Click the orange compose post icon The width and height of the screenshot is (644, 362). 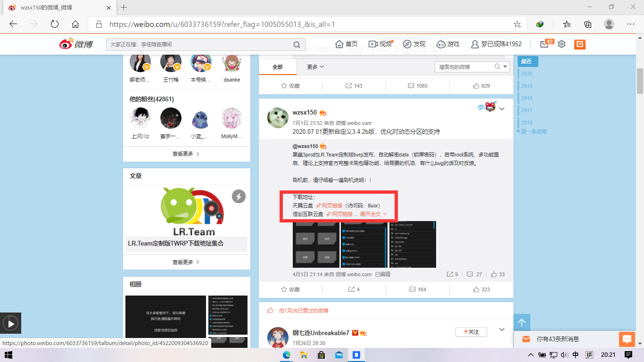click(x=580, y=44)
